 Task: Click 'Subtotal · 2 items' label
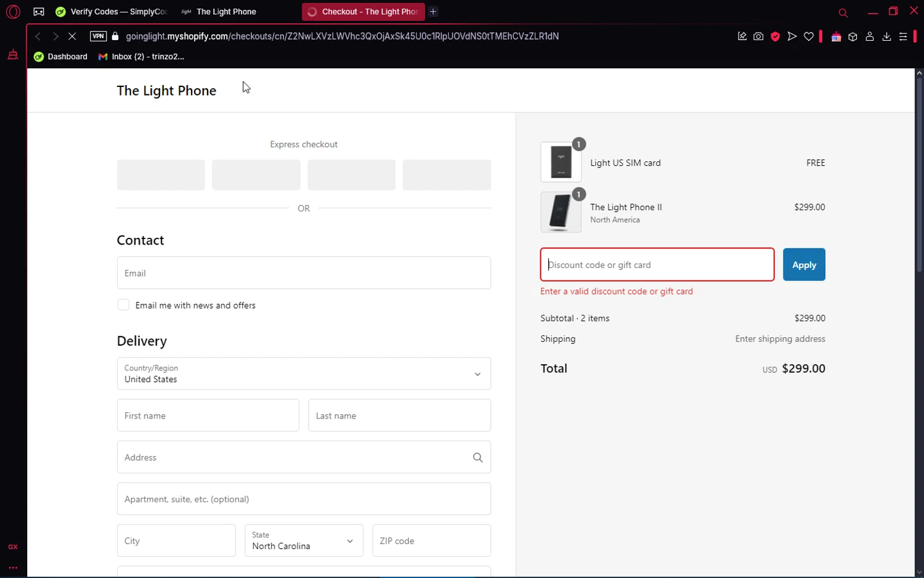pos(575,318)
